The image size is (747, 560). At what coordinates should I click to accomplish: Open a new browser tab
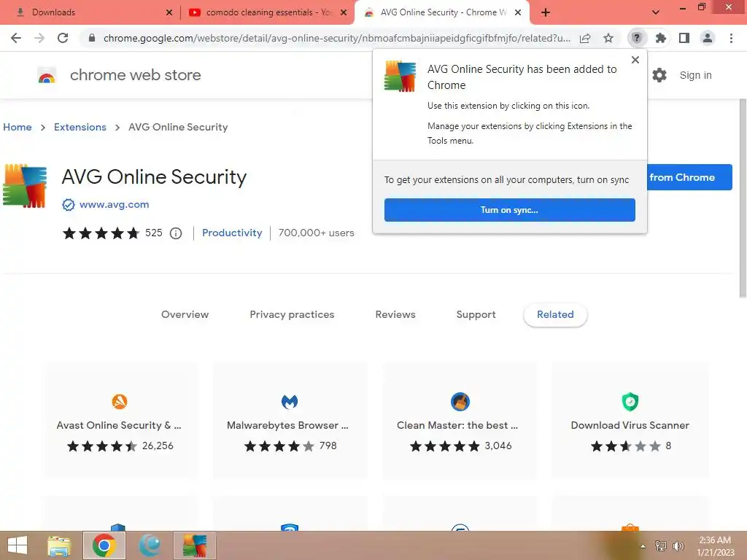coord(546,12)
